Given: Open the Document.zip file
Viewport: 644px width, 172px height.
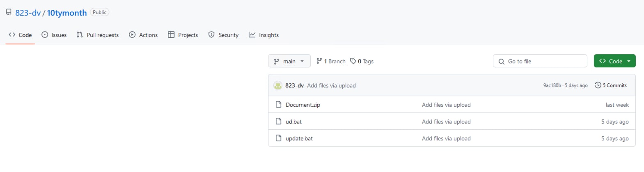Looking at the screenshot, I should [x=303, y=105].
